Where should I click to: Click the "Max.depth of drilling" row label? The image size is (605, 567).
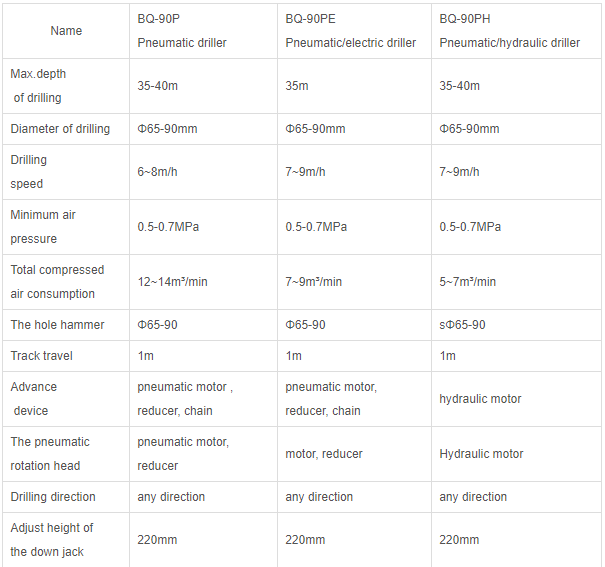coord(36,86)
